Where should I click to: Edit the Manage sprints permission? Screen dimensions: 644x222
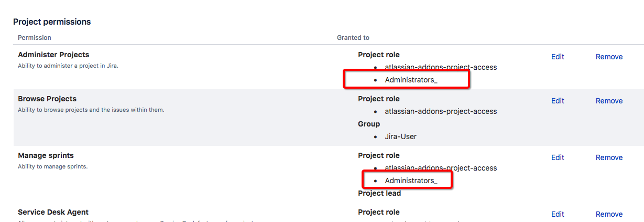558,157
